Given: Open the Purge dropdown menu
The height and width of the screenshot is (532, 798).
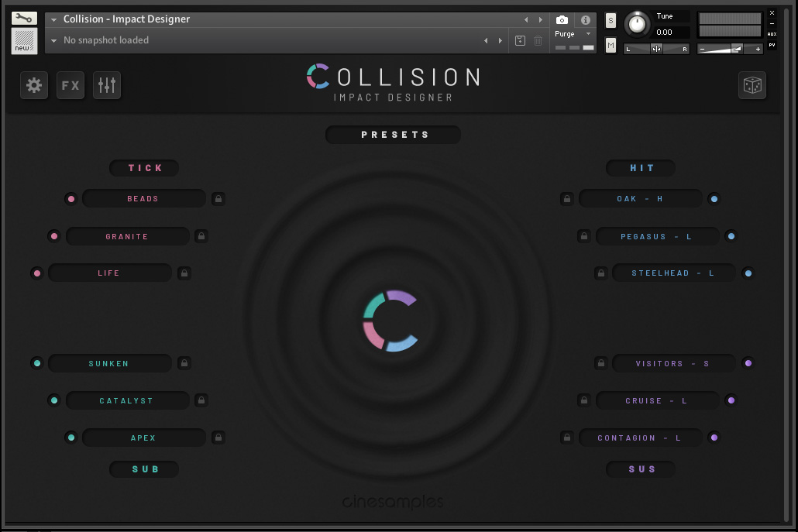Looking at the screenshot, I should pos(573,33).
